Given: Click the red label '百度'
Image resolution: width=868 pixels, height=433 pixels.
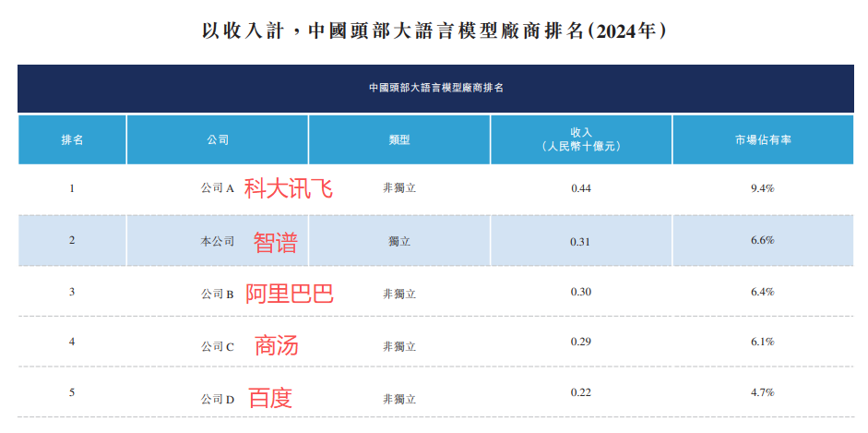Looking at the screenshot, I should click(270, 398).
